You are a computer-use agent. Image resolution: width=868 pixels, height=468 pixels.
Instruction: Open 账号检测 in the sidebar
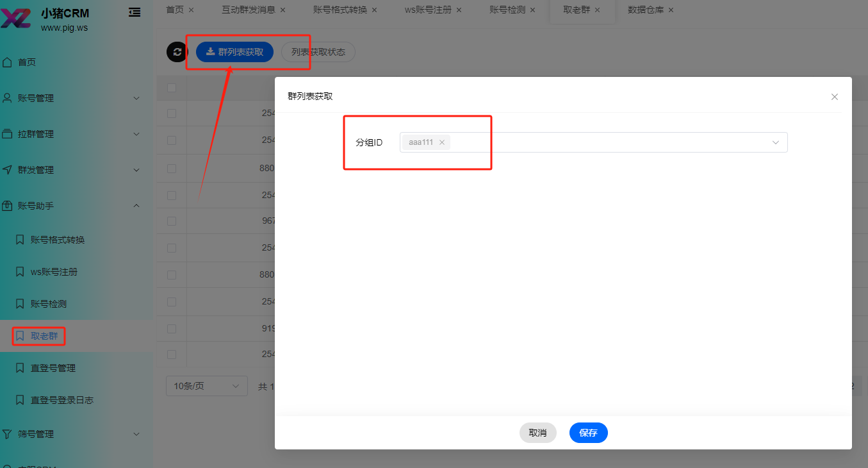coord(49,304)
